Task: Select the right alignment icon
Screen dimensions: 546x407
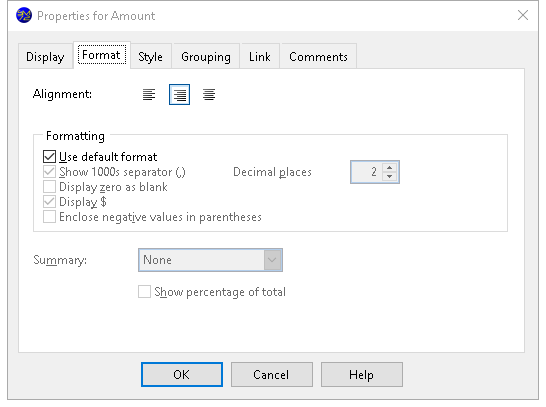Action: 179,94
